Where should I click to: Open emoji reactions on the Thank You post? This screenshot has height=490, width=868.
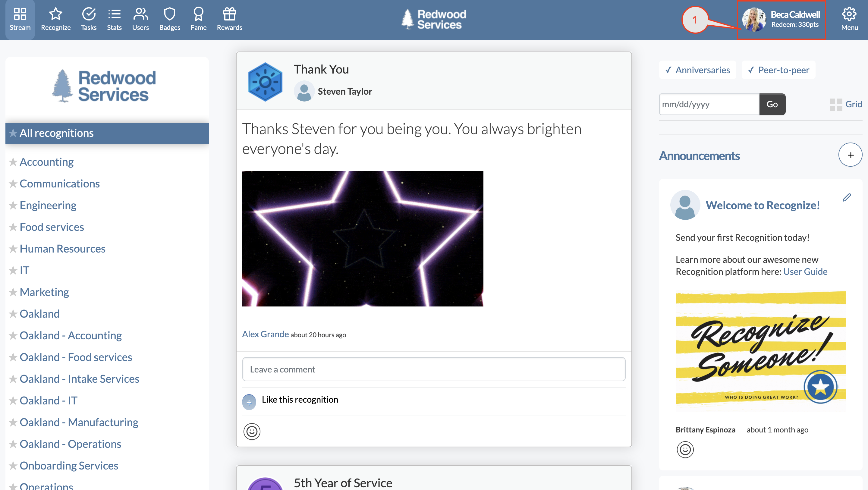[252, 431]
